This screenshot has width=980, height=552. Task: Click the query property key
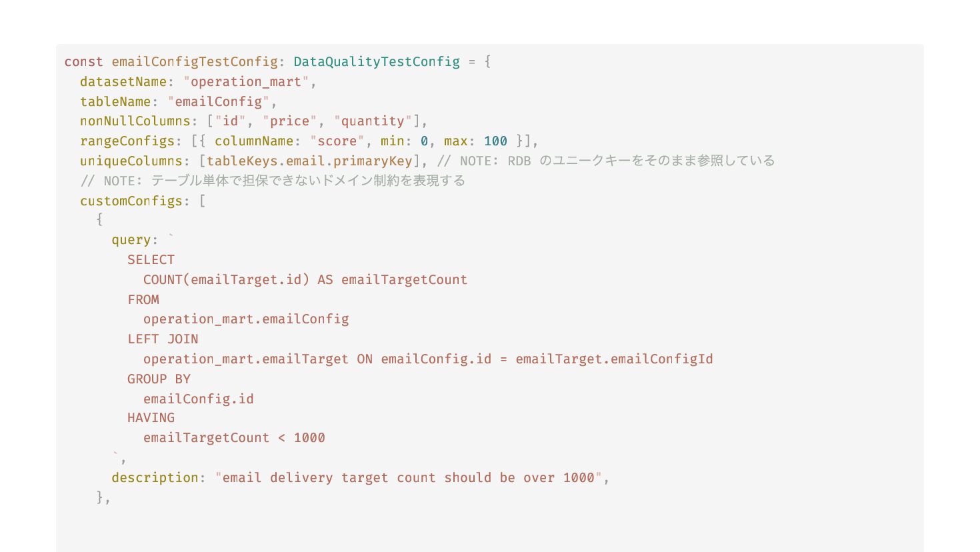coord(131,241)
